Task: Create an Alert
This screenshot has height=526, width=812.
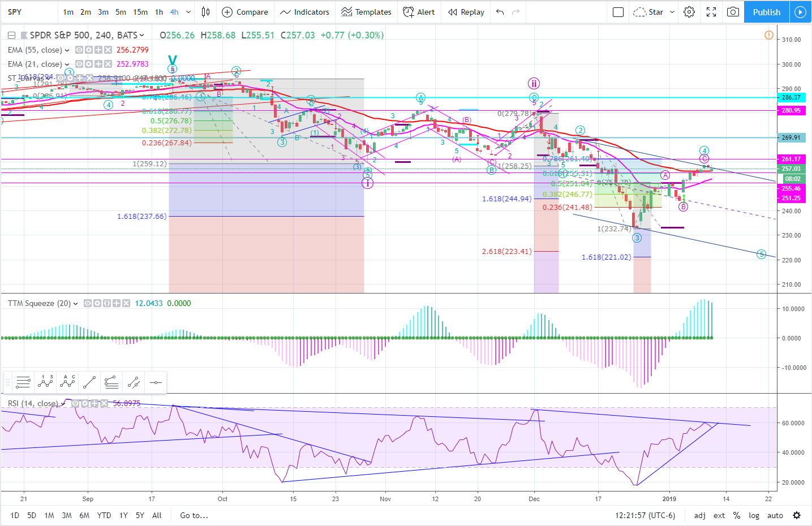Action: coord(419,12)
